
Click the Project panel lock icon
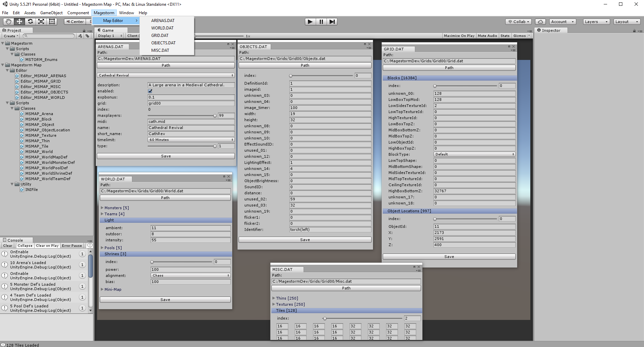(x=84, y=31)
